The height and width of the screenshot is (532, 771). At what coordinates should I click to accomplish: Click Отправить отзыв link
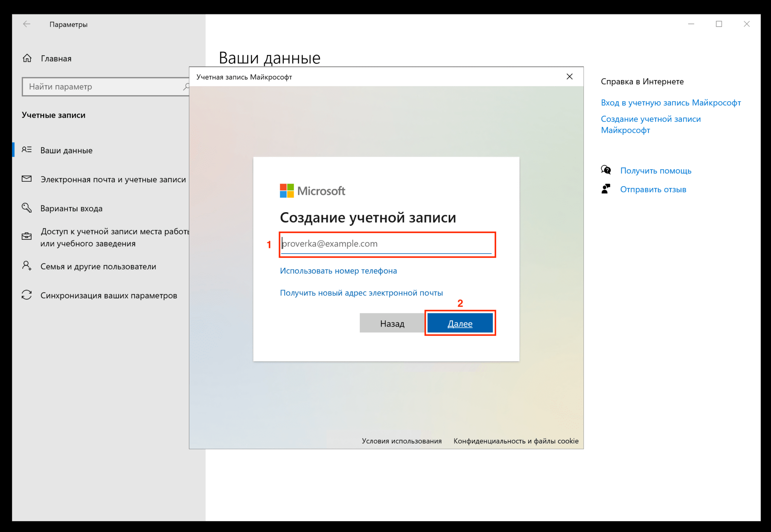(x=653, y=190)
